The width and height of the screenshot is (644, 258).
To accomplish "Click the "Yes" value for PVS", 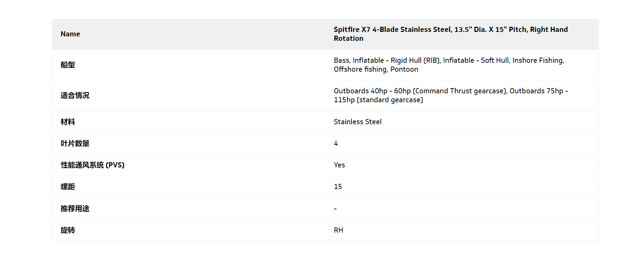I will click(x=339, y=165).
